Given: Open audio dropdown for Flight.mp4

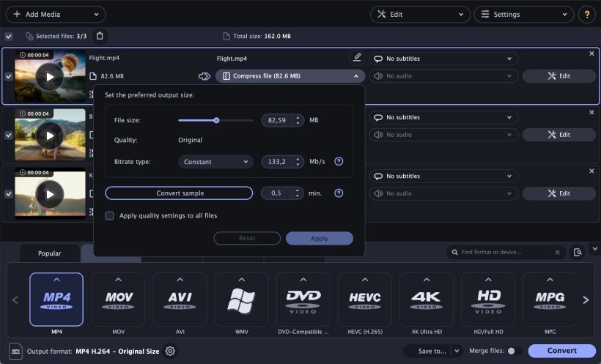Looking at the screenshot, I should tap(443, 76).
